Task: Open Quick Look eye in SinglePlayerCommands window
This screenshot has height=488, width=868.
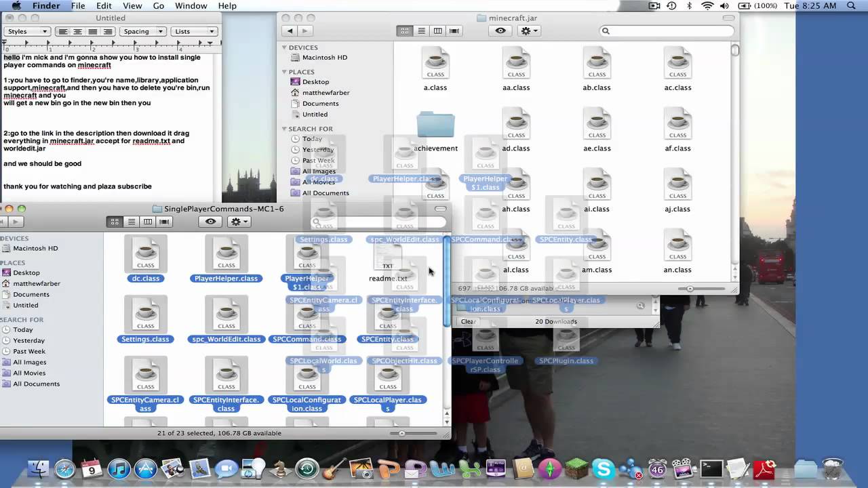Action: point(210,222)
